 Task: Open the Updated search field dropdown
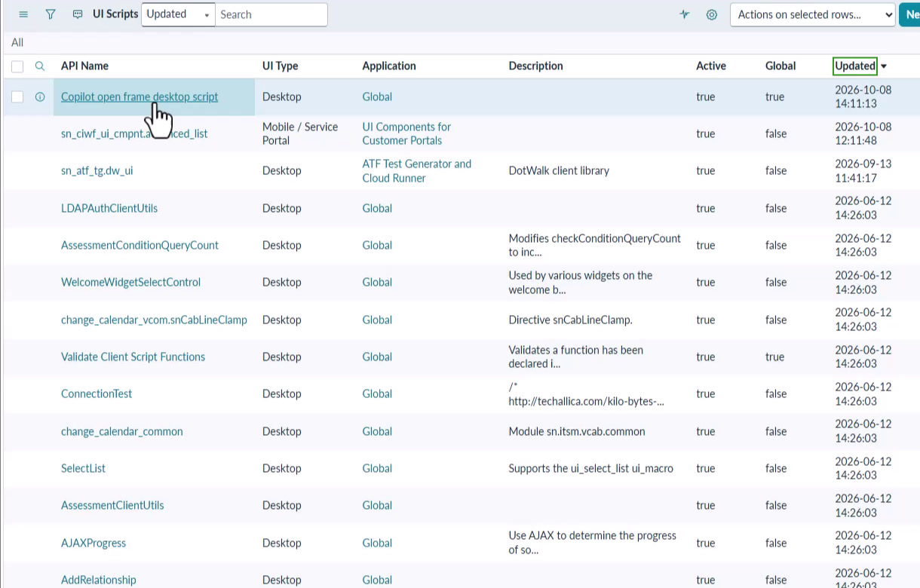[x=178, y=14]
